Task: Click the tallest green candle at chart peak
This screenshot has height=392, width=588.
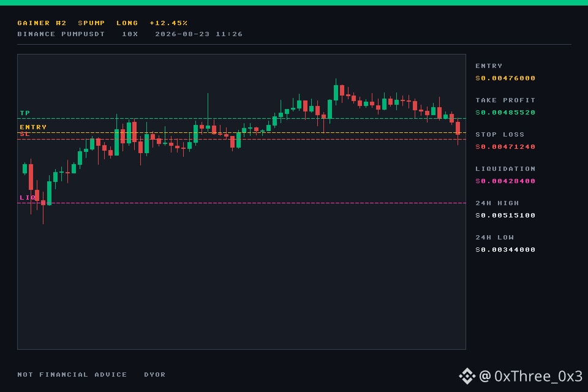Action: click(x=336, y=92)
